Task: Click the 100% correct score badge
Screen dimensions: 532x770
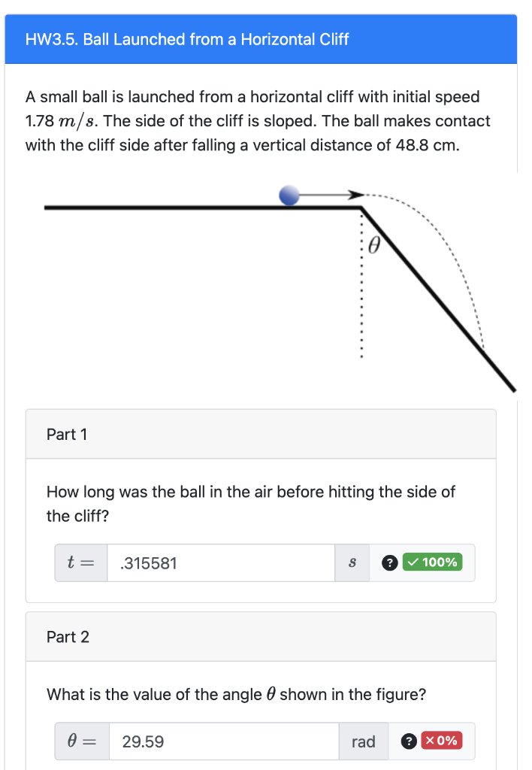Action: 433,562
